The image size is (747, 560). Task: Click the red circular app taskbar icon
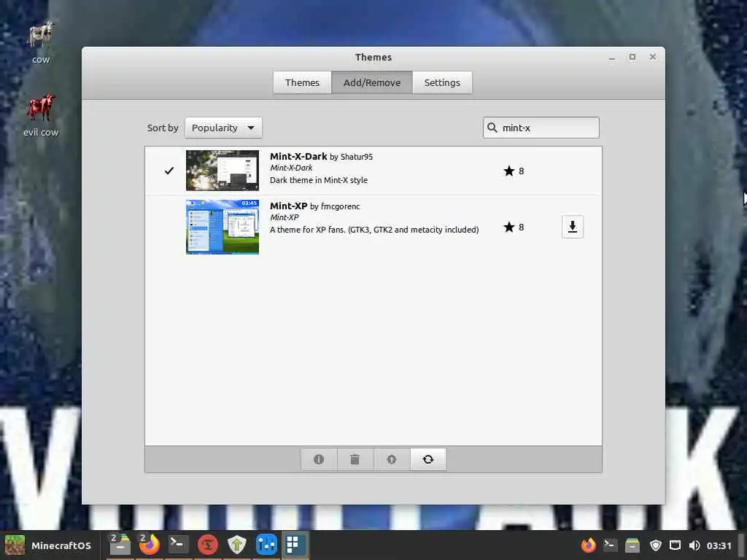208,545
